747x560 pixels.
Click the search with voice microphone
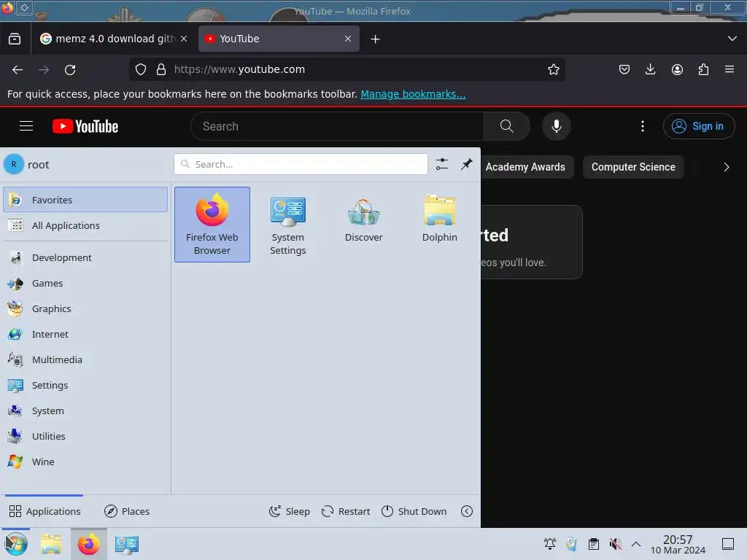point(557,126)
